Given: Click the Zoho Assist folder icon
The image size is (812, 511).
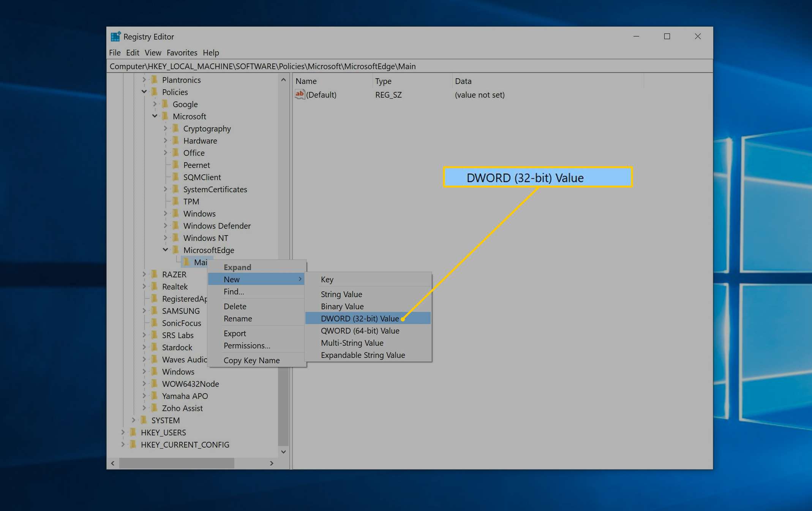Looking at the screenshot, I should (x=154, y=408).
